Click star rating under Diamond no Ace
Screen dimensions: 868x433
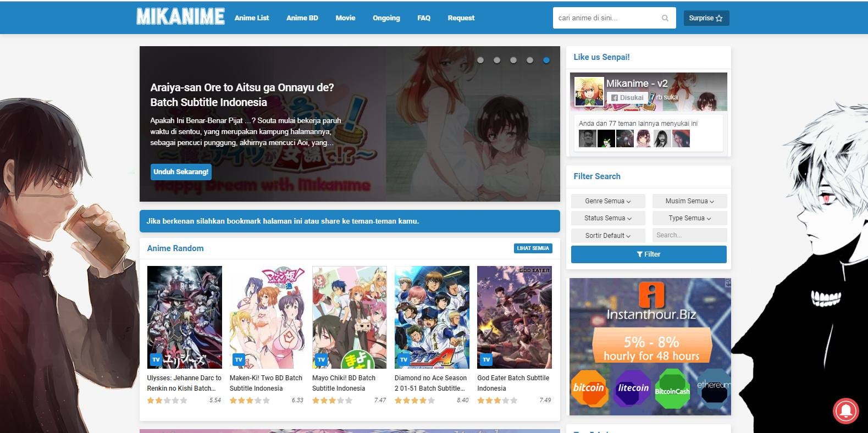tap(414, 401)
